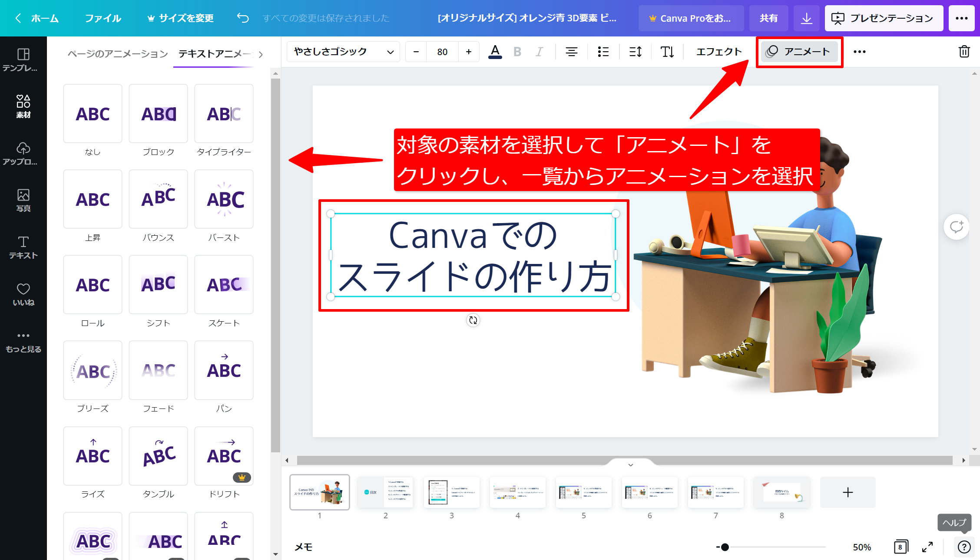Select the バースト animation
980x560 pixels.
pos(224,199)
